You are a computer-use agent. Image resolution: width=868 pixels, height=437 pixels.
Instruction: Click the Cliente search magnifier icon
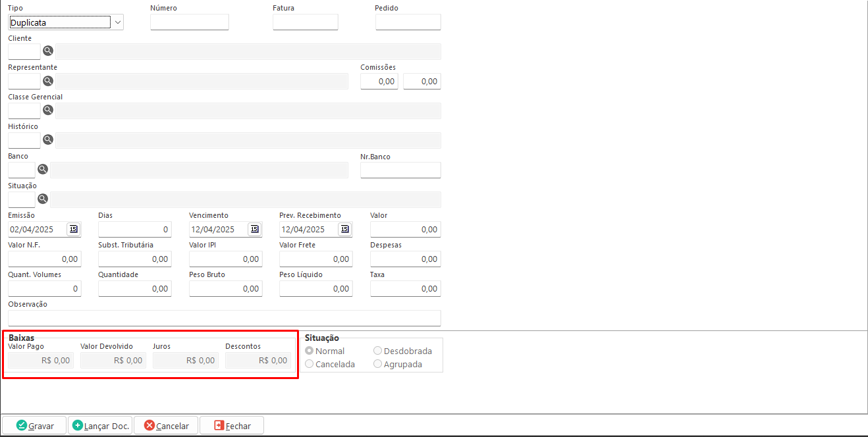[x=48, y=51]
